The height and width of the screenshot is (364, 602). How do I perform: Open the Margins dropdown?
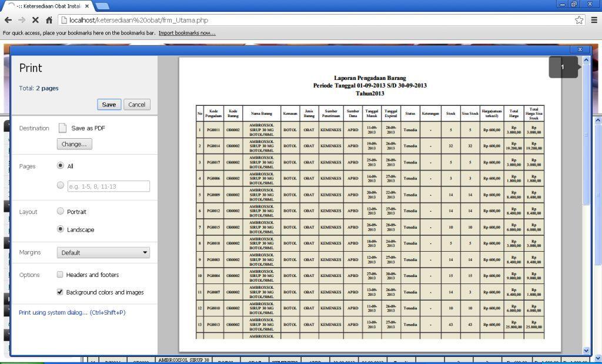click(103, 253)
